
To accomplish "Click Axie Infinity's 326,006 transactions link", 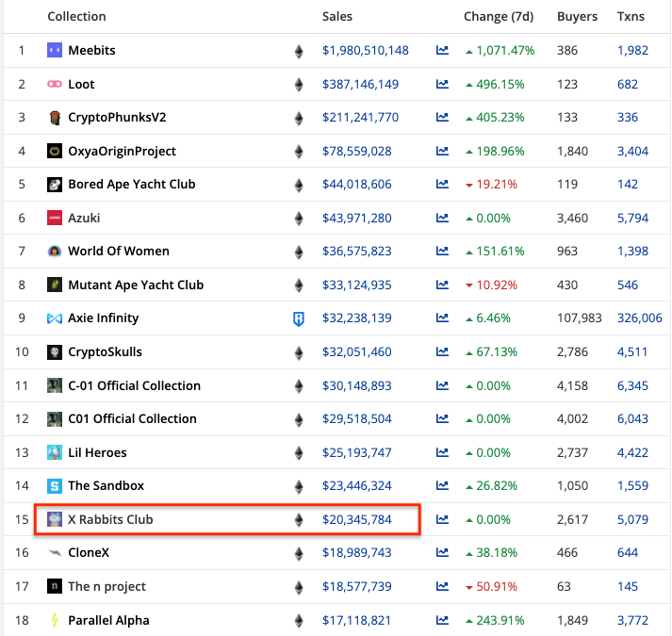I will (639, 318).
